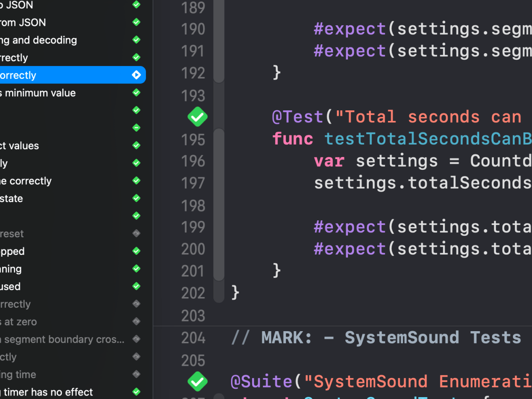
Task: Collapse code using ribbon beside line 190
Action: tap(219, 29)
